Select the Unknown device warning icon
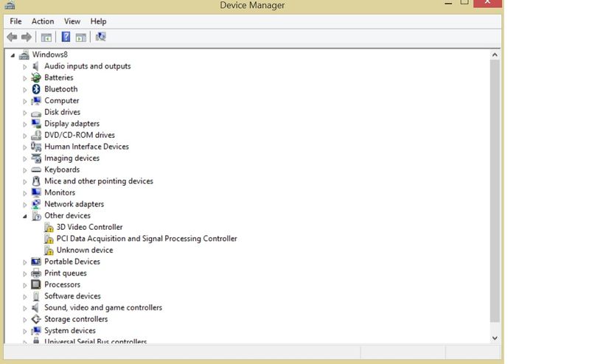The width and height of the screenshot is (589, 364). pos(49,251)
